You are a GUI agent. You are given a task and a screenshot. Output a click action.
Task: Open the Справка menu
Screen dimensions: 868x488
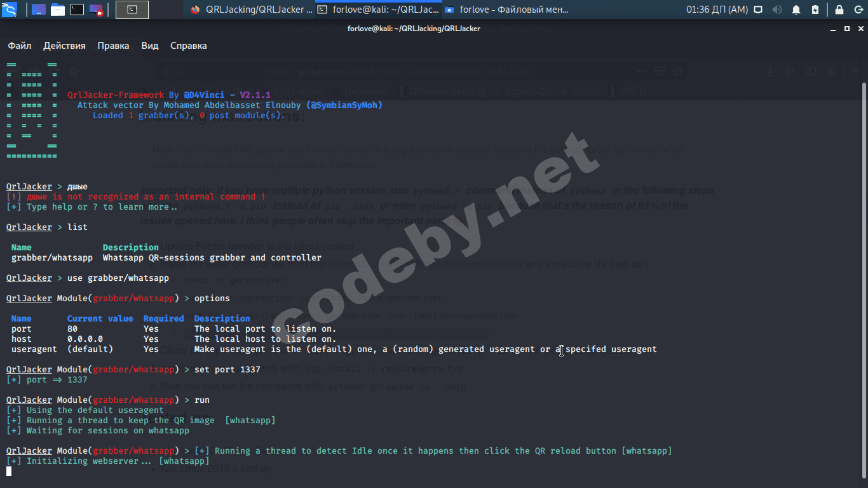pyautogui.click(x=189, y=46)
